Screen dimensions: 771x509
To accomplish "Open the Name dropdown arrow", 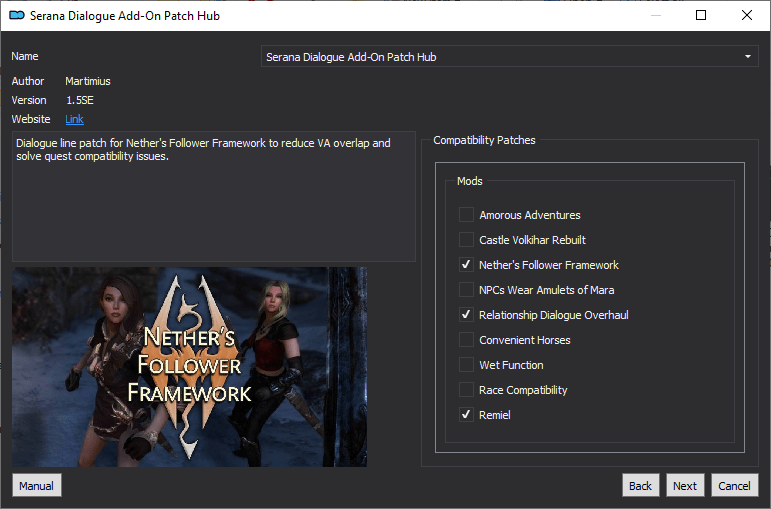I will pyautogui.click(x=747, y=57).
